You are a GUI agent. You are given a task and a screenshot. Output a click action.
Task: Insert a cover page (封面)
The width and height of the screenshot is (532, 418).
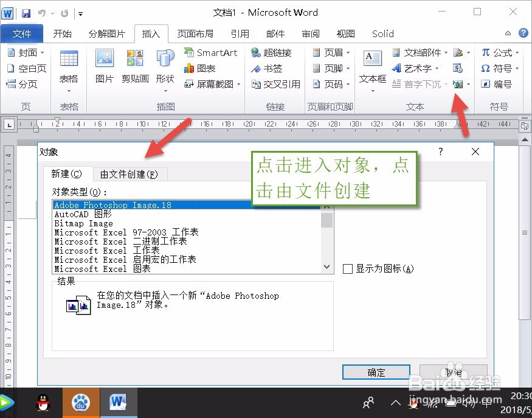[26, 53]
